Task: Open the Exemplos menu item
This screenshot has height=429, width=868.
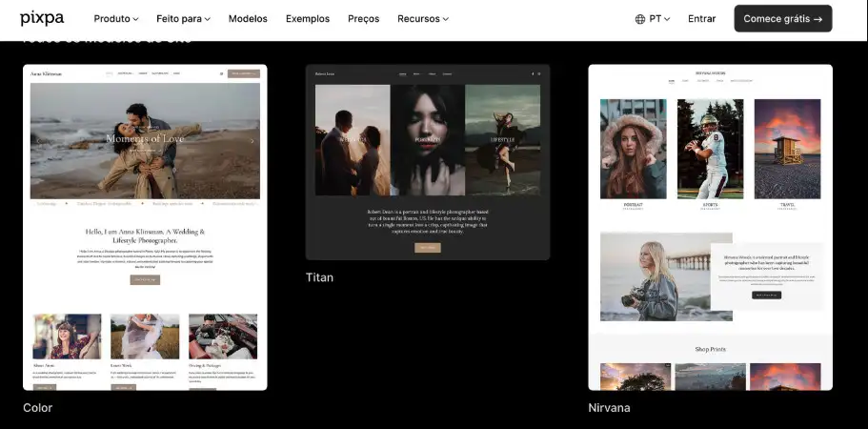Action: [x=308, y=19]
